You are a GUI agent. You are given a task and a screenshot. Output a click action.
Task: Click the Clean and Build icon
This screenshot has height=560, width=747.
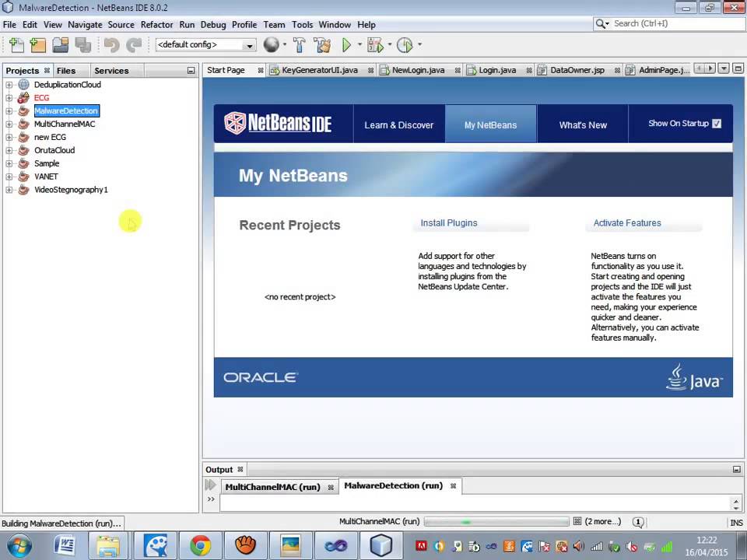tap(322, 45)
